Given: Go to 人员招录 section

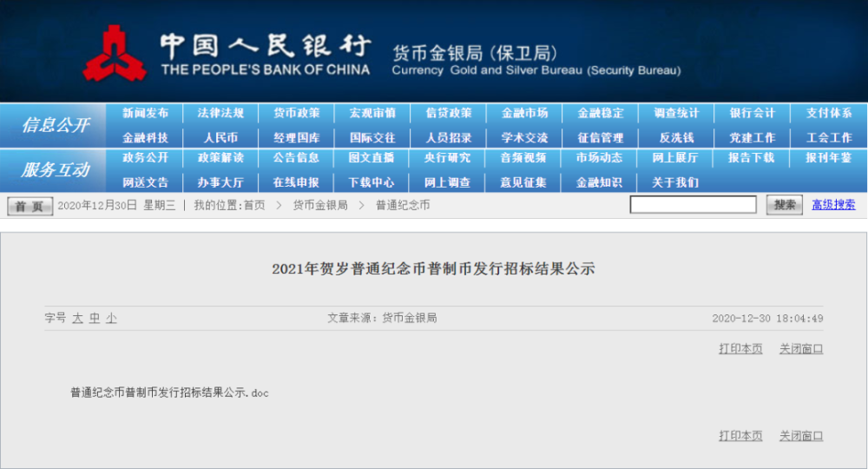Looking at the screenshot, I should point(449,138).
